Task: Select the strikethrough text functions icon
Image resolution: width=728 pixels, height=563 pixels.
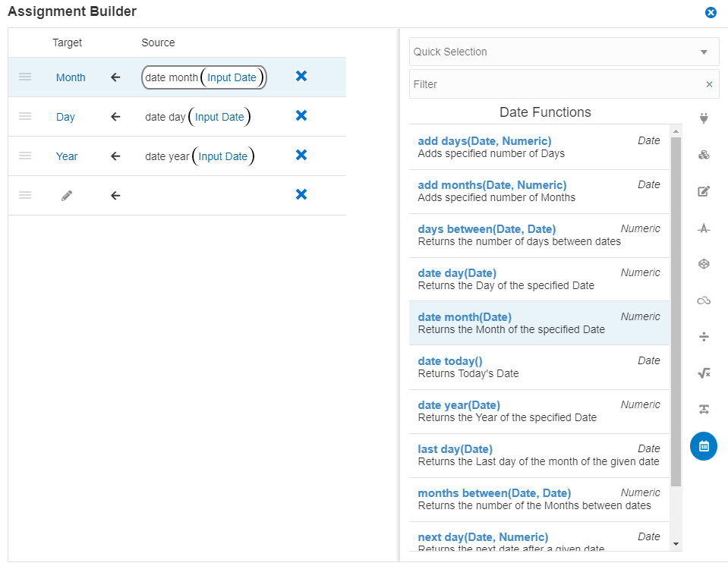Action: click(704, 228)
